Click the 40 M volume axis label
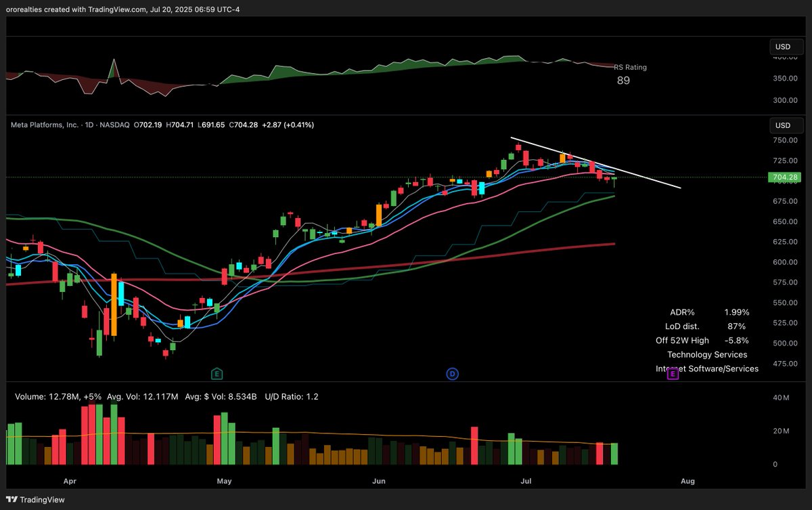812x510 pixels. 782,398
